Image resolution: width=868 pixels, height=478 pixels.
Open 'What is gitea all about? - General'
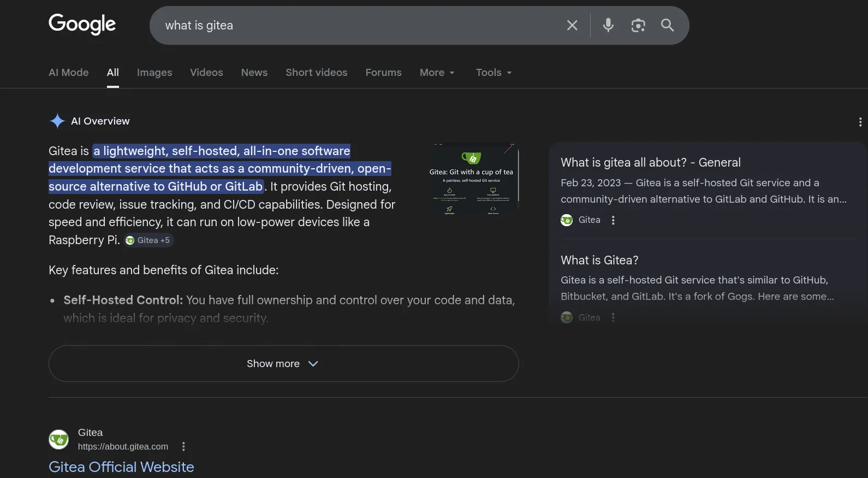pyautogui.click(x=651, y=163)
